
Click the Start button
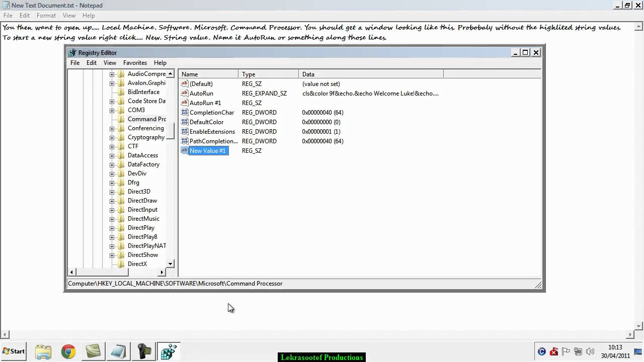(x=14, y=351)
